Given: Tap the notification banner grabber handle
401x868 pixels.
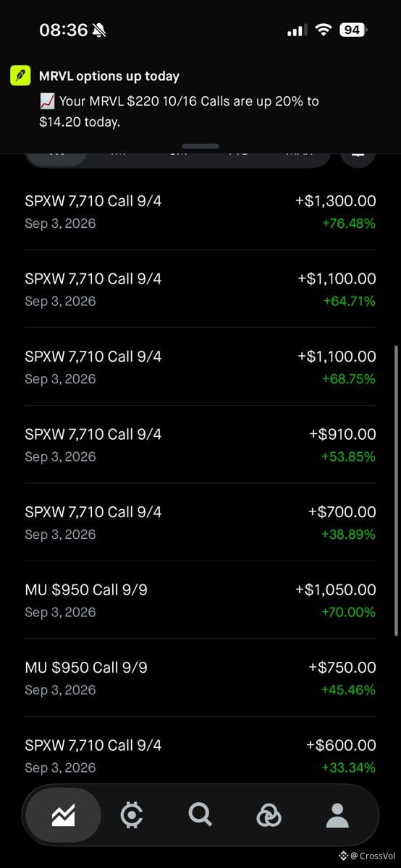Looking at the screenshot, I should click(x=200, y=145).
